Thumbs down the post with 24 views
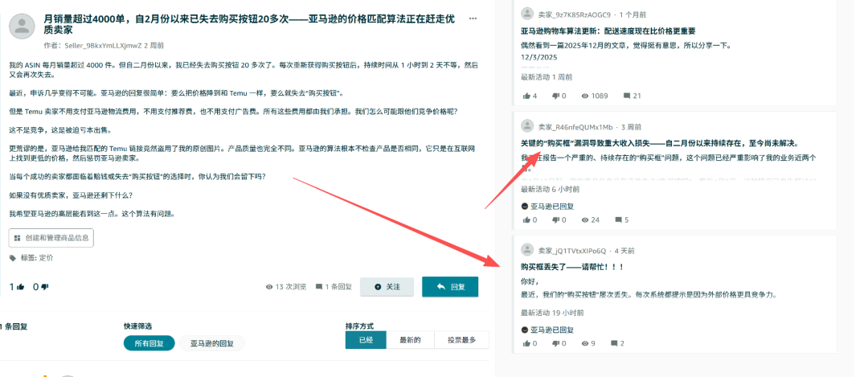The width and height of the screenshot is (868, 377). (x=555, y=219)
